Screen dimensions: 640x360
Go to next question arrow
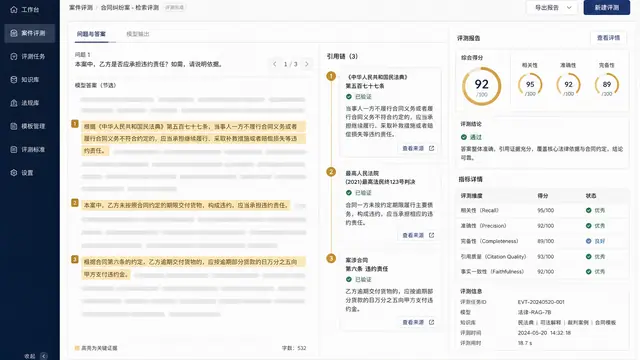pos(307,64)
